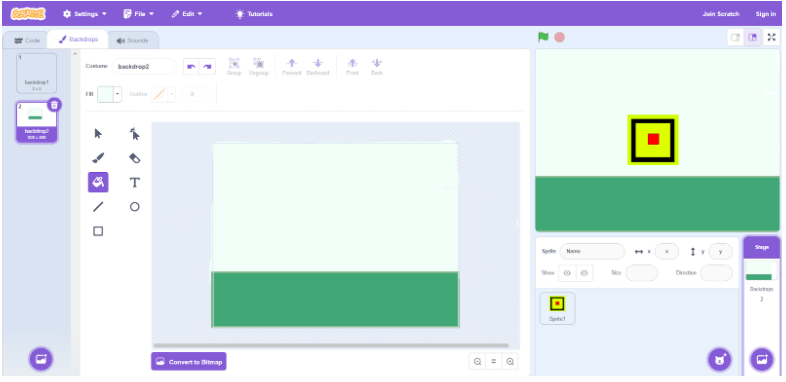Zoom out the paint canvas
The width and height of the screenshot is (786, 382).
(x=477, y=361)
